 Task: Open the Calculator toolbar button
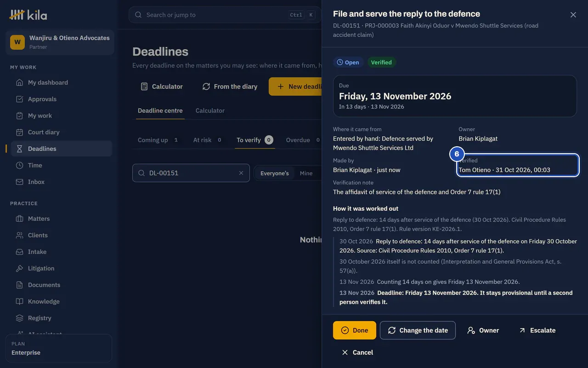point(161,86)
